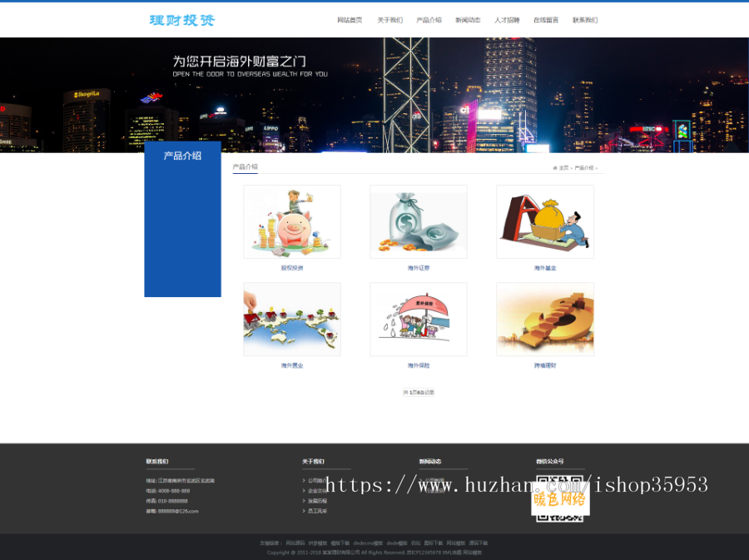The image size is (749, 560).
Task: Click the 跨境理财 product image
Action: coord(544,319)
